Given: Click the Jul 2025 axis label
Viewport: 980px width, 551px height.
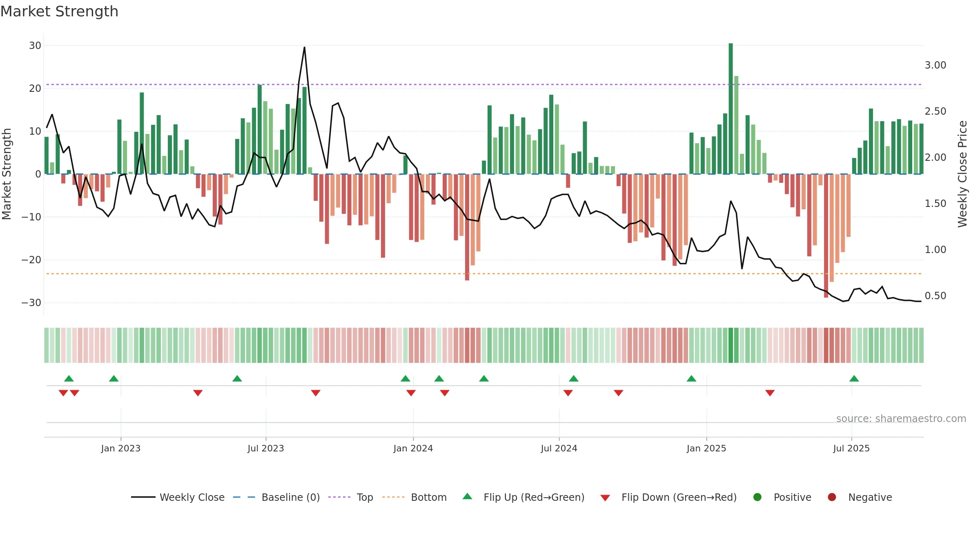Looking at the screenshot, I should coord(851,448).
